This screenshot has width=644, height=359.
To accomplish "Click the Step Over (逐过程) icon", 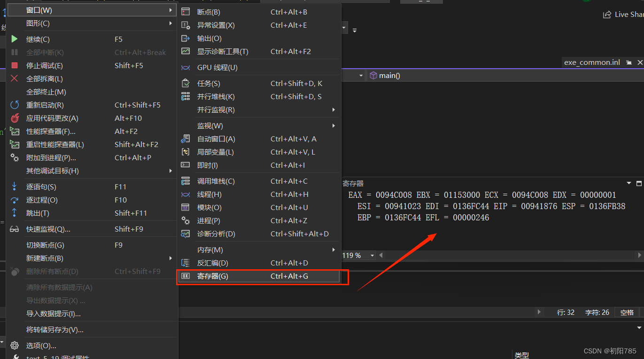I will tap(15, 200).
